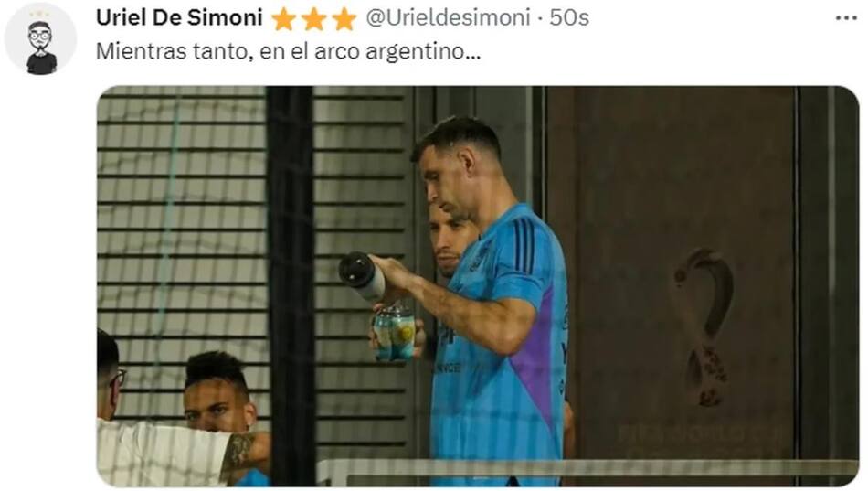The height and width of the screenshot is (491, 868).
Task: Click the third gold star emoji
Action: (x=344, y=19)
